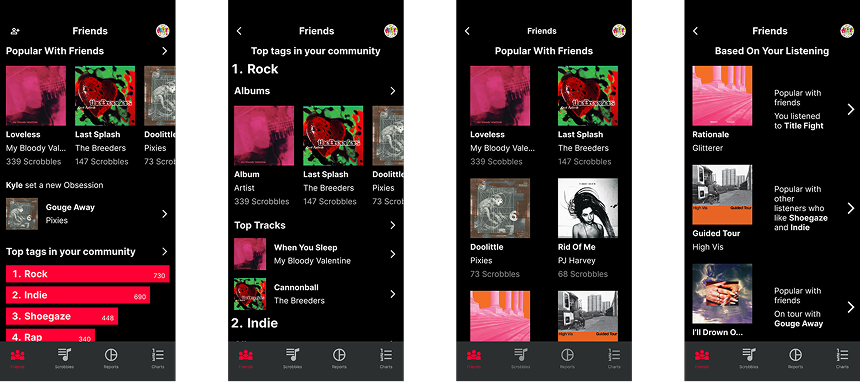Select Friends tab in second screen

pyautogui.click(x=246, y=358)
